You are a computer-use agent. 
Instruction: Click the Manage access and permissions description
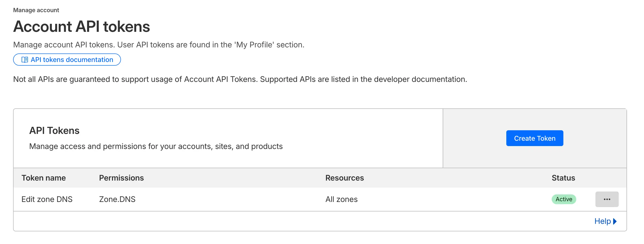[156, 146]
